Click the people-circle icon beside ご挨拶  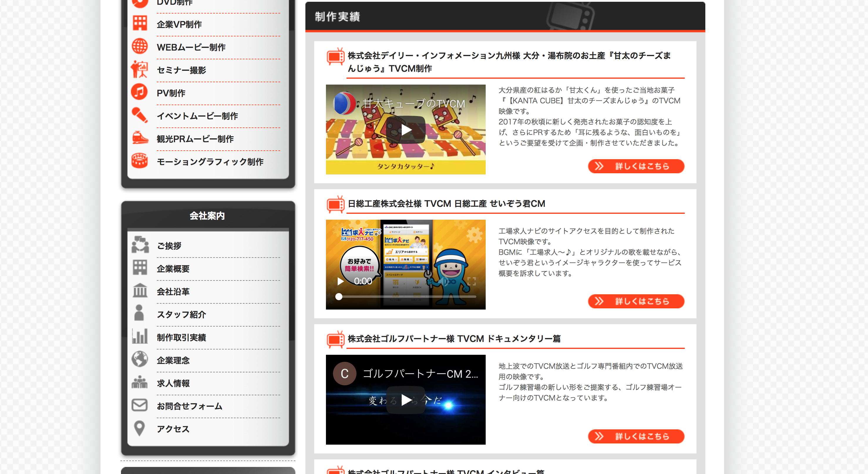tap(140, 245)
